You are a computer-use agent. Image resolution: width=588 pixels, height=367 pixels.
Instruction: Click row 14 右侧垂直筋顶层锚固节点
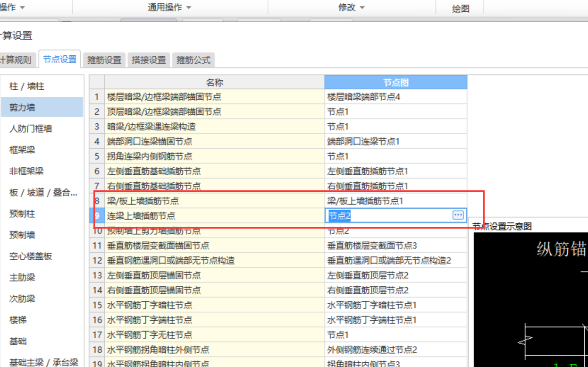(x=215, y=290)
